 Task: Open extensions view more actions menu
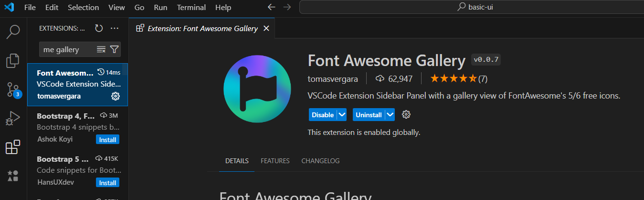(115, 28)
